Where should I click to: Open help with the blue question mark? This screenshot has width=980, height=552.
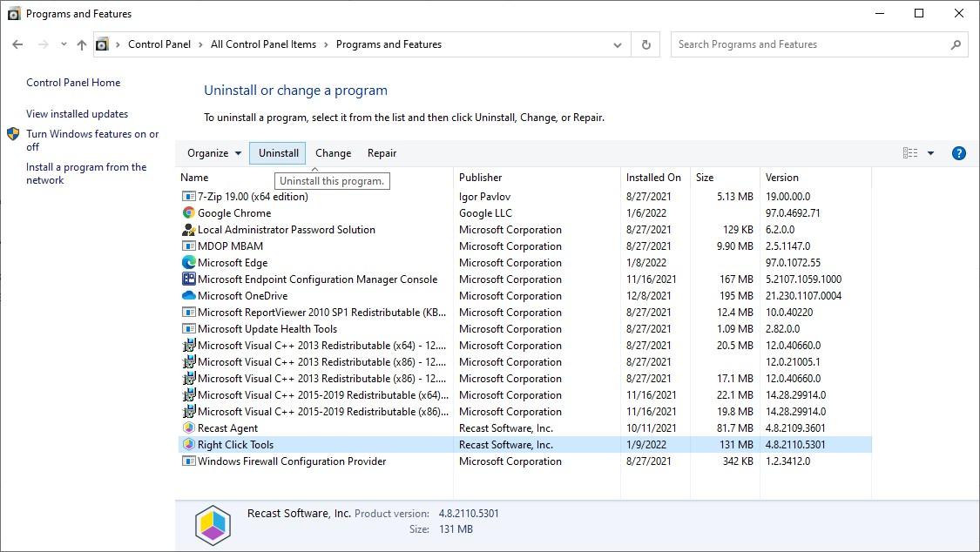pyautogui.click(x=959, y=153)
